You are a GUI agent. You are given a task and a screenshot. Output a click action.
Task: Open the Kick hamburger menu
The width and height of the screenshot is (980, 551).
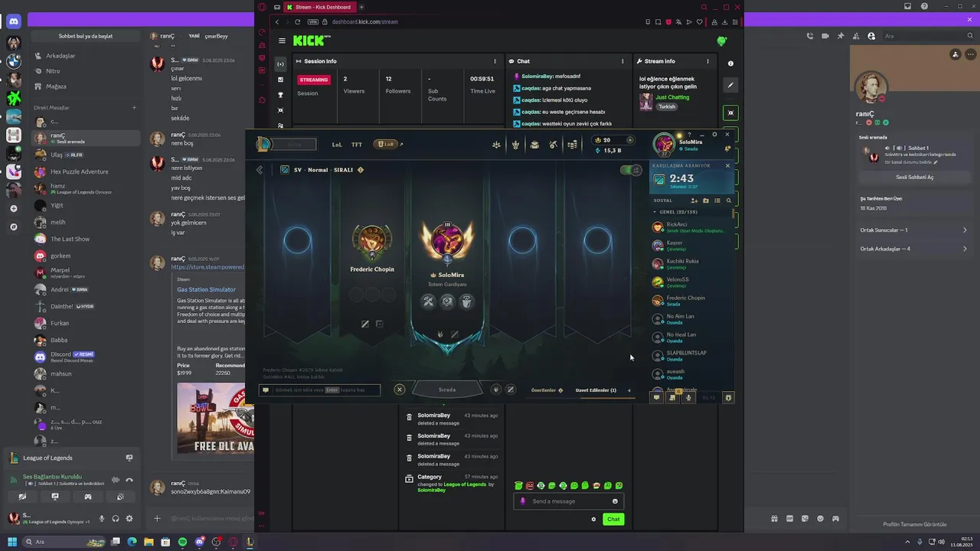click(x=282, y=41)
